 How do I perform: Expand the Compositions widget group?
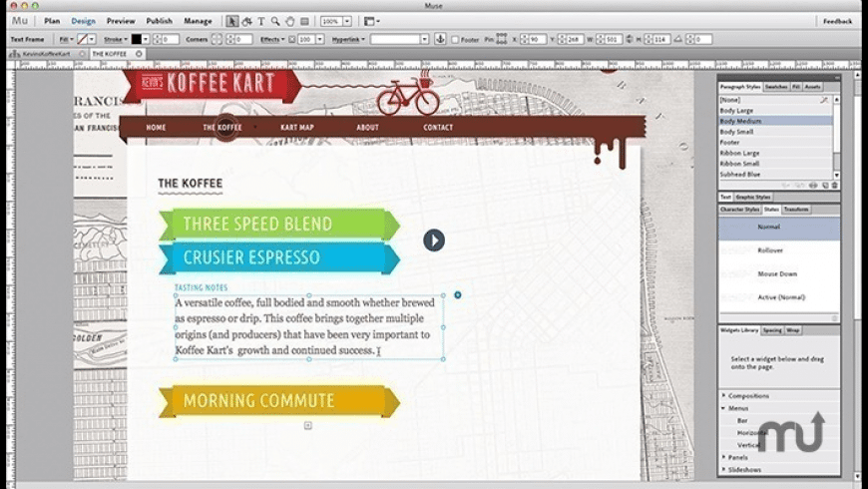click(x=723, y=395)
